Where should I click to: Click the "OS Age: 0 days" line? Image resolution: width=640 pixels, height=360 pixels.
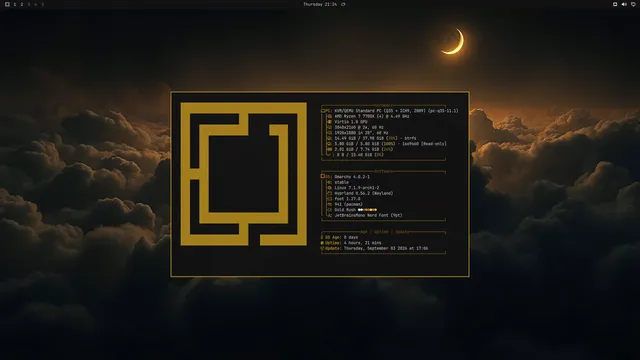tap(340, 237)
